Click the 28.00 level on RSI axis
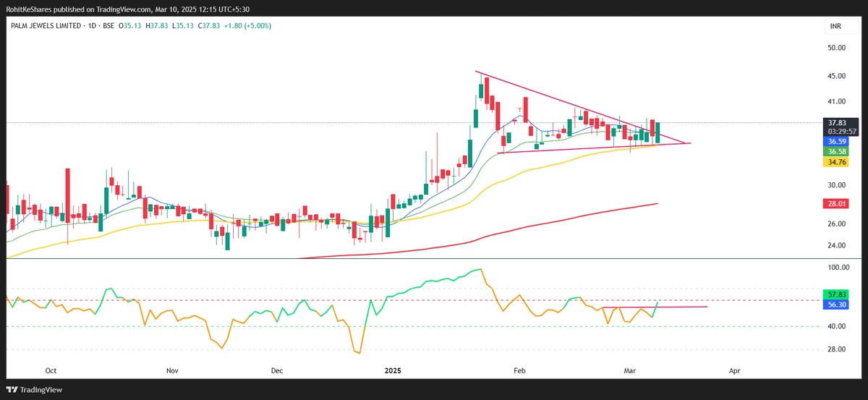This screenshot has height=400, width=868. click(837, 349)
